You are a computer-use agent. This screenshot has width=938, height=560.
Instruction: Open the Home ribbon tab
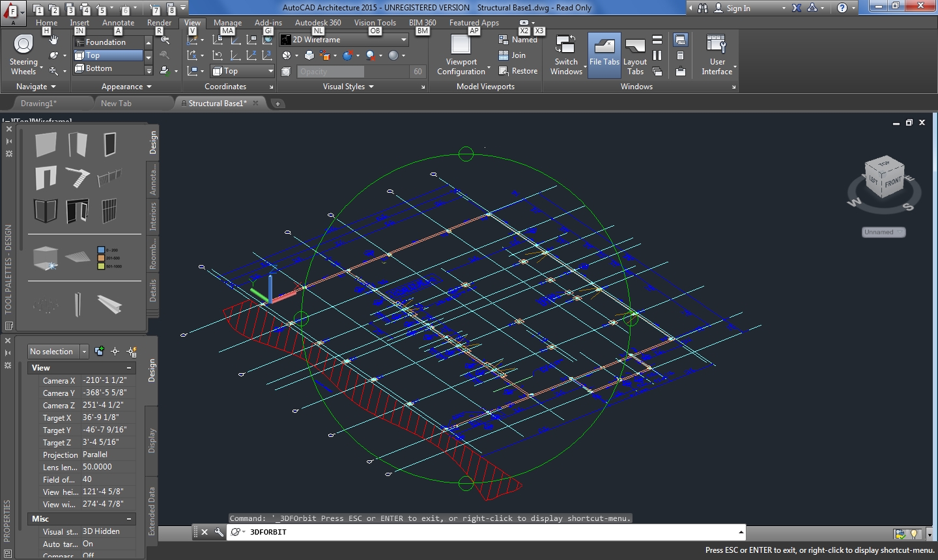point(47,22)
